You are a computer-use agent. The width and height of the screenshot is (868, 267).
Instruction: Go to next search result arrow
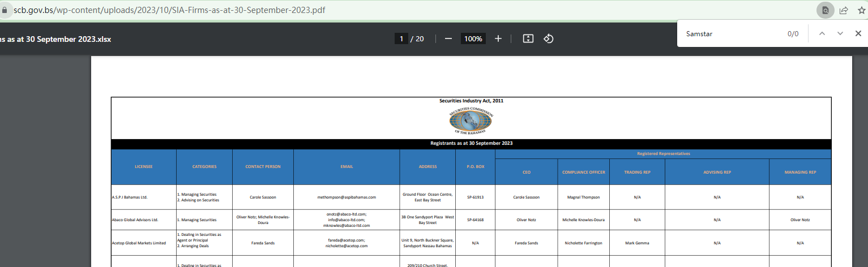point(840,33)
